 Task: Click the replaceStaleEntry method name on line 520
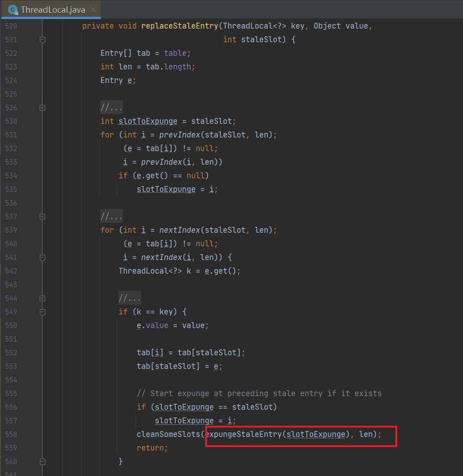tap(180, 26)
